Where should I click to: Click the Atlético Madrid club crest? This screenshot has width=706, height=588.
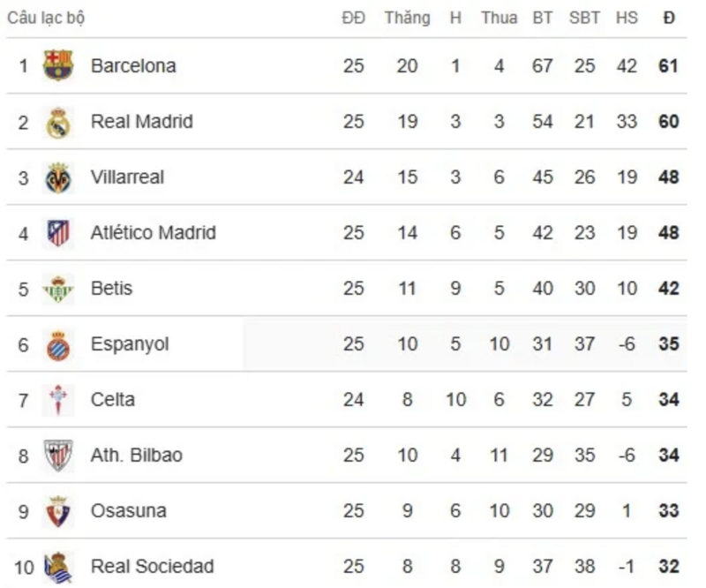pyautogui.click(x=58, y=233)
